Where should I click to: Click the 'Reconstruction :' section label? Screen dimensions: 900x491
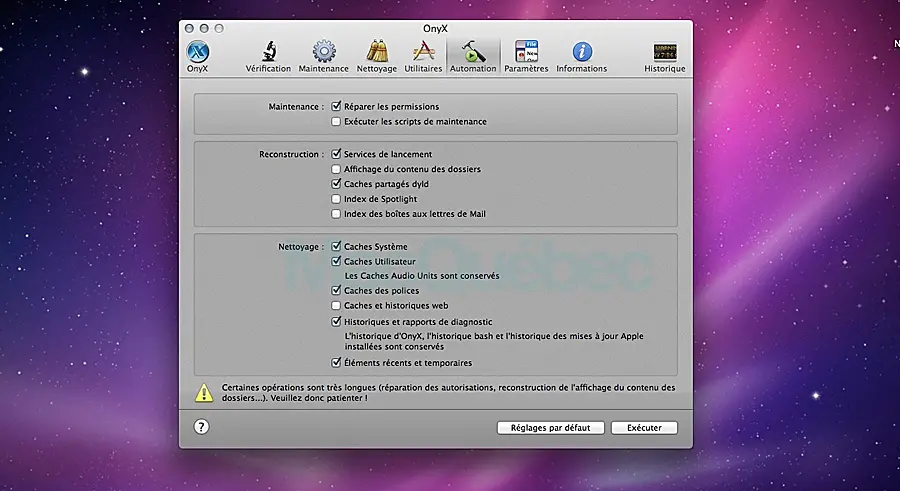(291, 154)
